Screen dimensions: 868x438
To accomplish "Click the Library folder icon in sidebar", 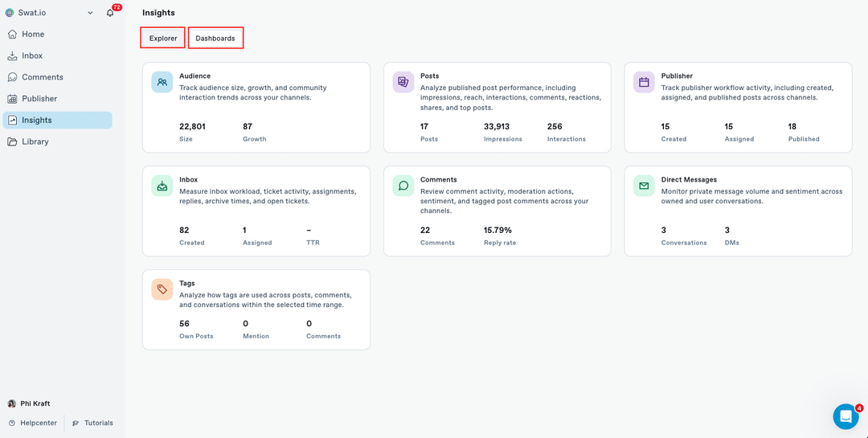I will point(12,141).
